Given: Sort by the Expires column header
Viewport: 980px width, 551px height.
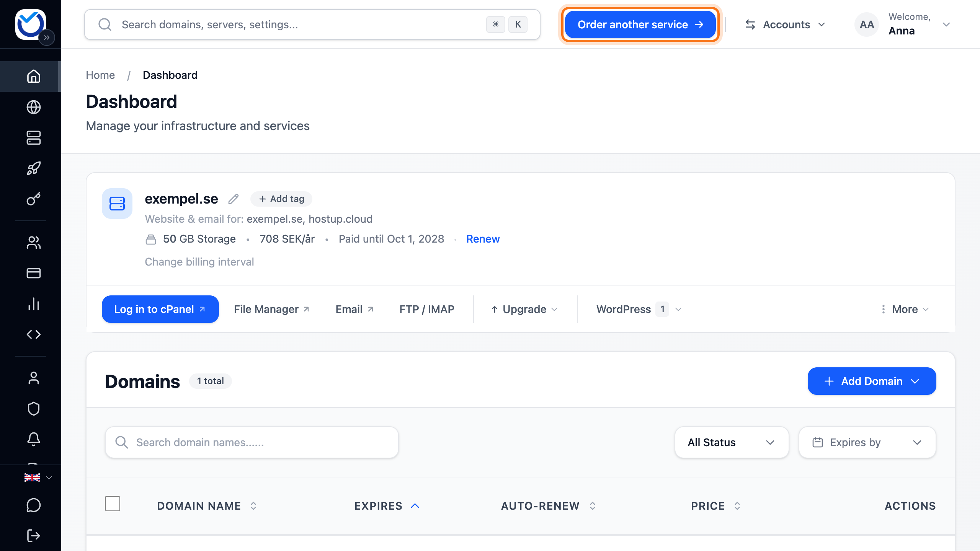Looking at the screenshot, I should [387, 506].
